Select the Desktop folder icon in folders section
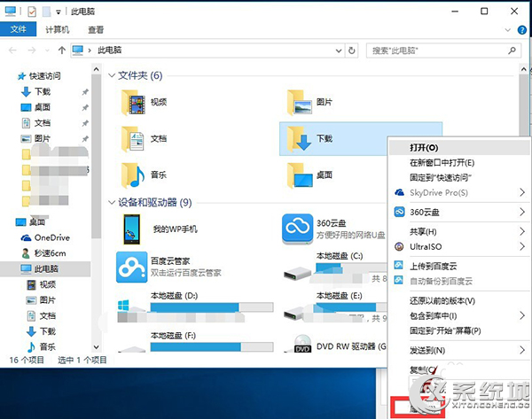Image resolution: width=532 pixels, height=419 pixels. coord(300,175)
